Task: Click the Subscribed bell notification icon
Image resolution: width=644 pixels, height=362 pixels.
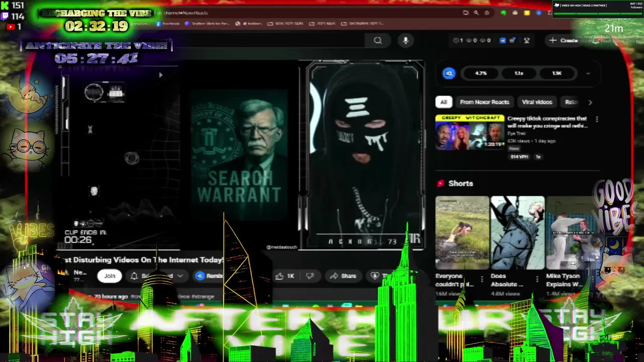Action: point(134,276)
